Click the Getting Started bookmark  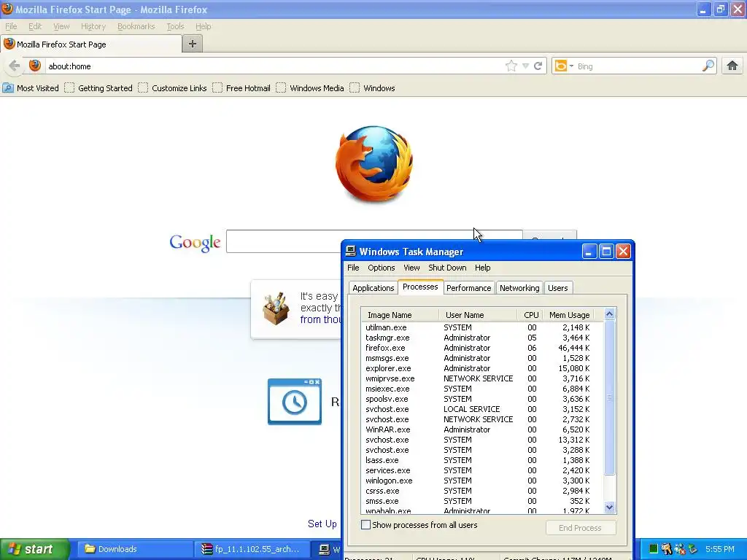coord(98,88)
